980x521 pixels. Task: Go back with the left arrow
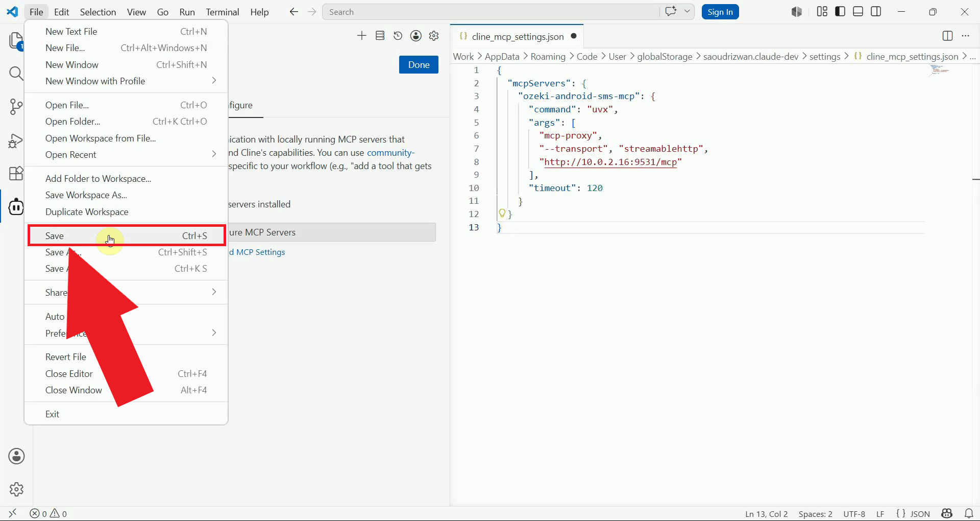coord(293,12)
